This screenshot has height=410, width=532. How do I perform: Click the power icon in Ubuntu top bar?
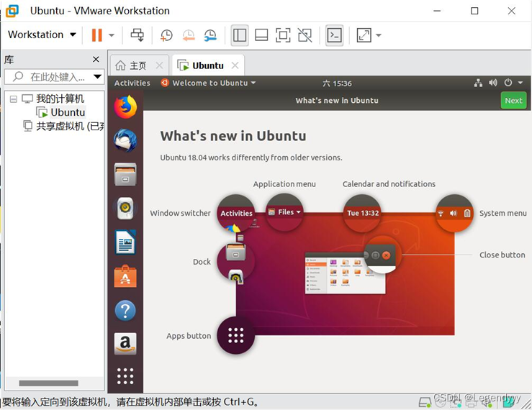tap(508, 83)
